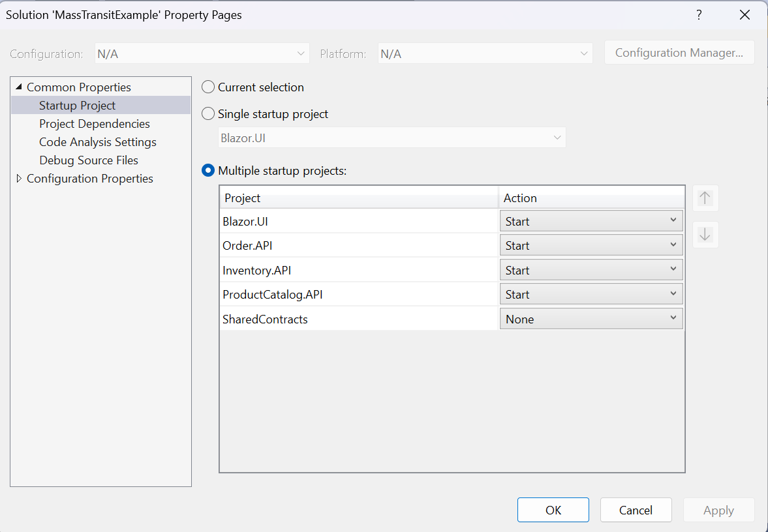
Task: Click the help question mark icon
Action: [699, 14]
